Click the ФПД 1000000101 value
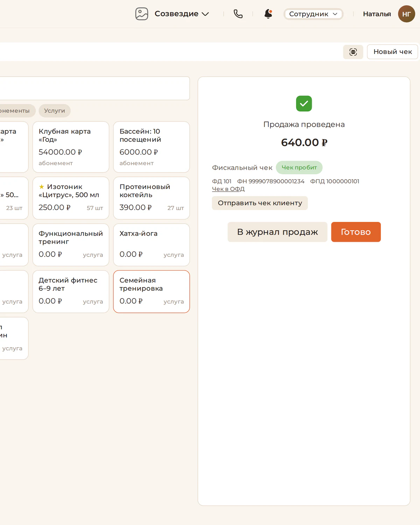Screen dimensions: 420x525 tap(335, 181)
